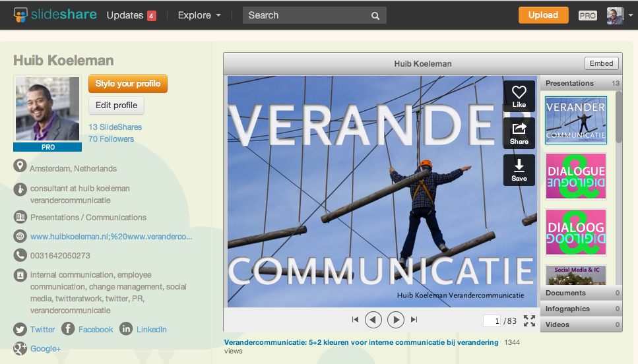Click the SlideShare logo
Viewport: 638px width, 364px height.
[55, 15]
